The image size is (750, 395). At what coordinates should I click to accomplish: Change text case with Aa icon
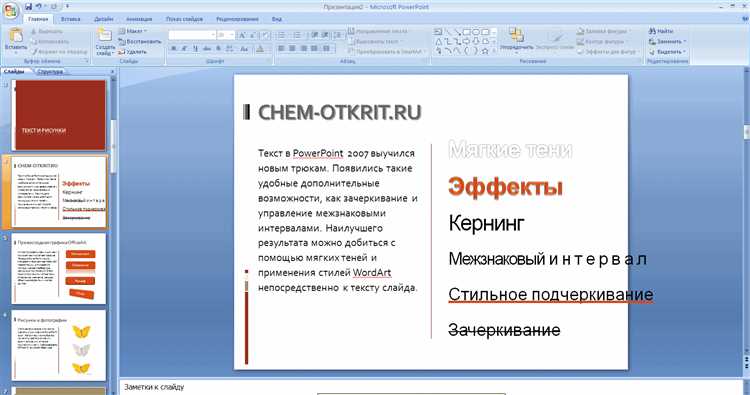[x=244, y=49]
